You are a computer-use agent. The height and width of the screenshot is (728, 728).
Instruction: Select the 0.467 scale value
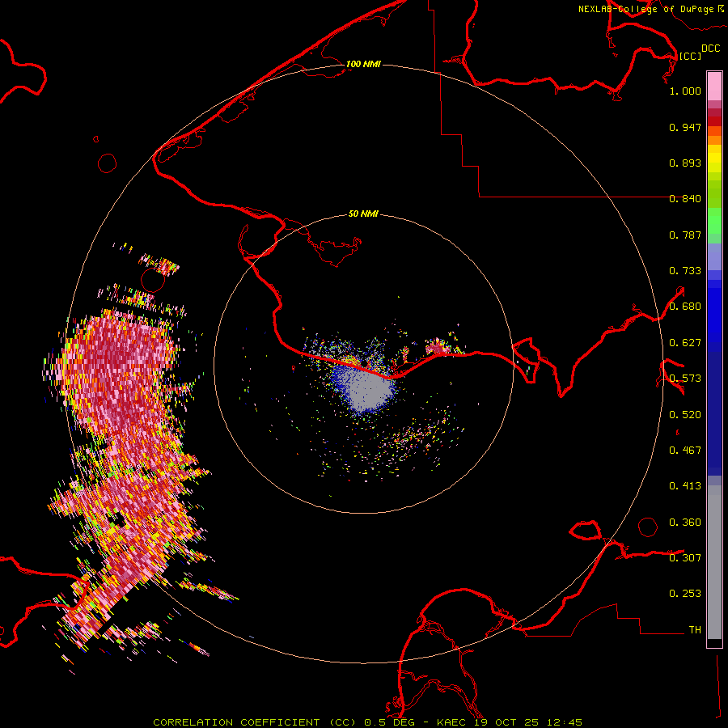(685, 451)
